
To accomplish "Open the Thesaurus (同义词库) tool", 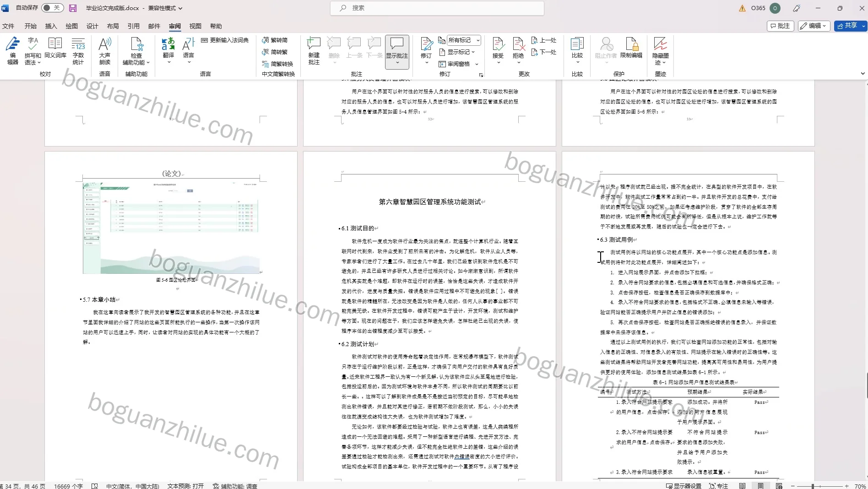I will pos(55,48).
